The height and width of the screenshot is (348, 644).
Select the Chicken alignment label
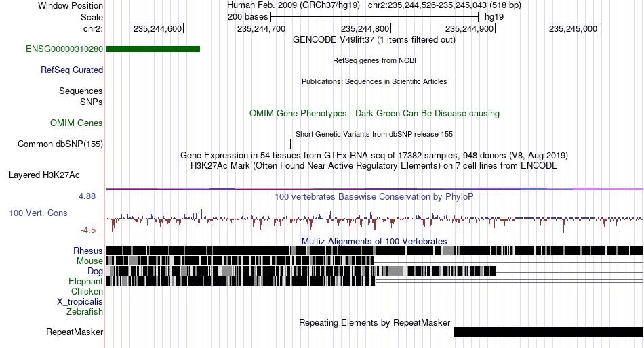coord(87,291)
